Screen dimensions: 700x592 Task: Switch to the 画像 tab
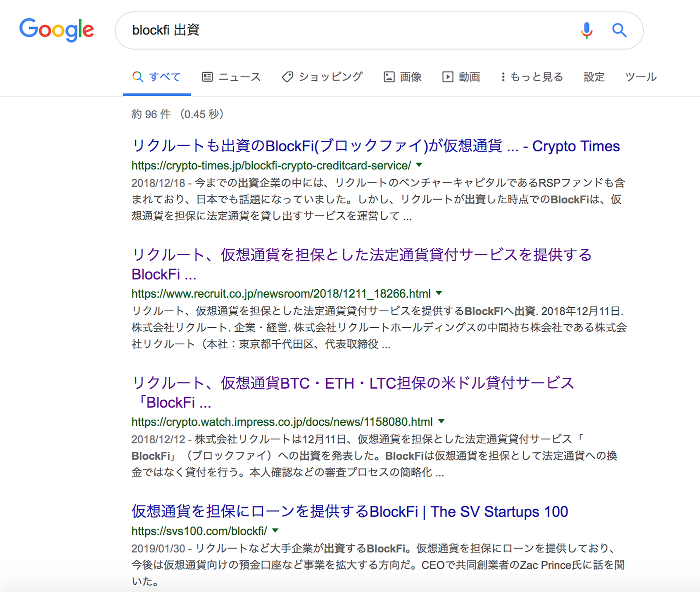402,77
